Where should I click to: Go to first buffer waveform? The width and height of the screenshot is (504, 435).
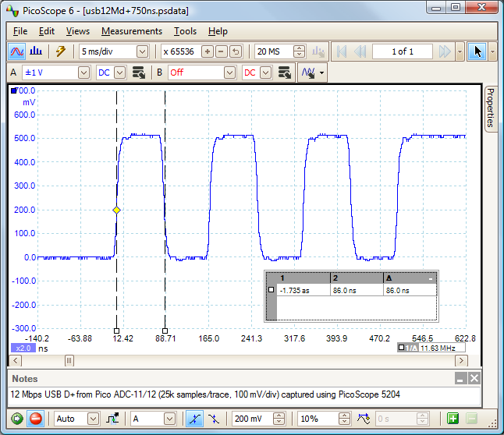pyautogui.click(x=342, y=51)
